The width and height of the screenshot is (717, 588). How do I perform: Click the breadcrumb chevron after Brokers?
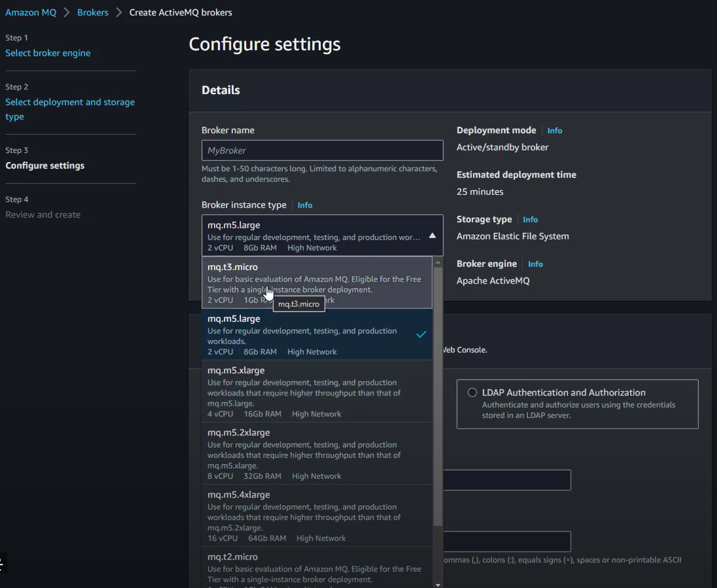[x=119, y=12]
